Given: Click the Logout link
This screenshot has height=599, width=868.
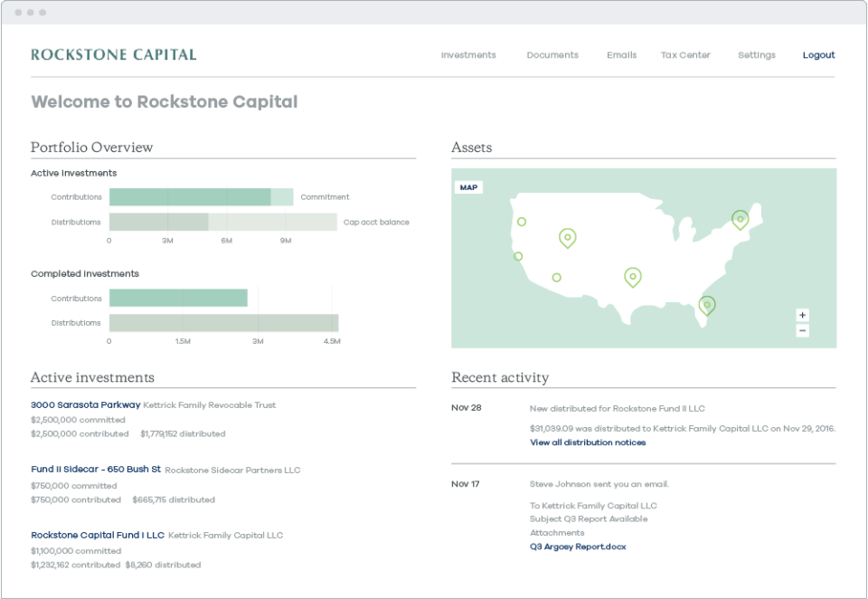Looking at the screenshot, I should click(x=819, y=55).
